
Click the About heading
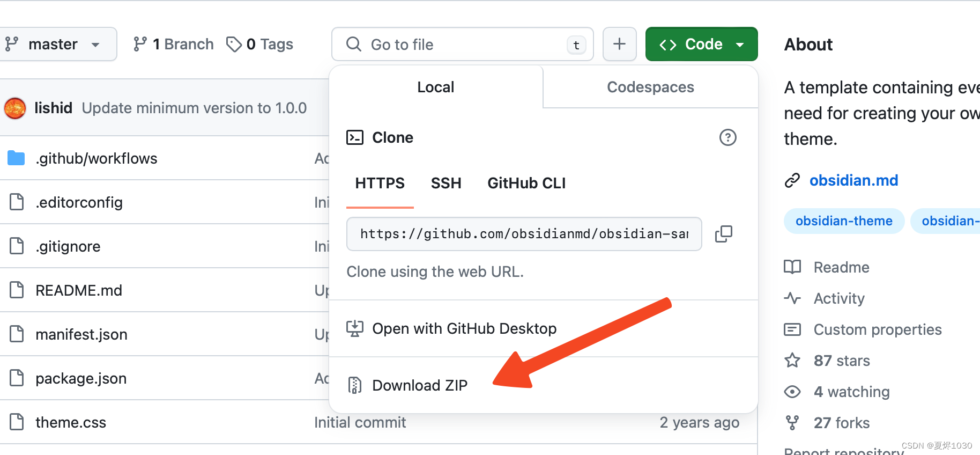click(x=808, y=44)
